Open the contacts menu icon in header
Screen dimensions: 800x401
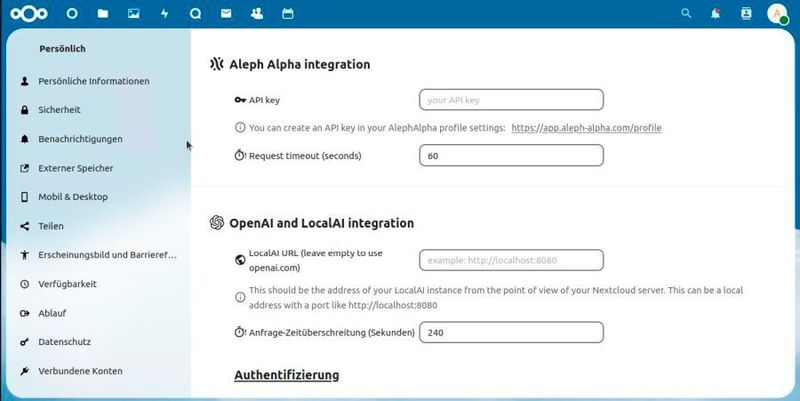click(746, 14)
